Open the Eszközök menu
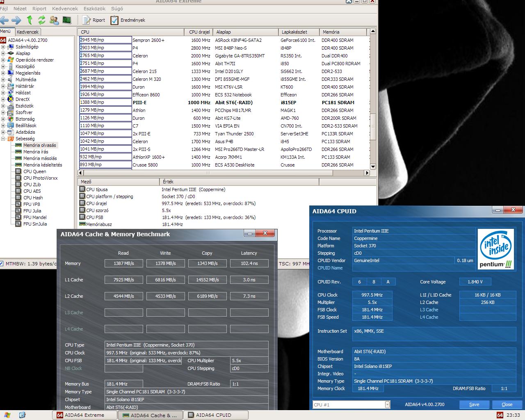This screenshot has width=525, height=420. [x=94, y=8]
